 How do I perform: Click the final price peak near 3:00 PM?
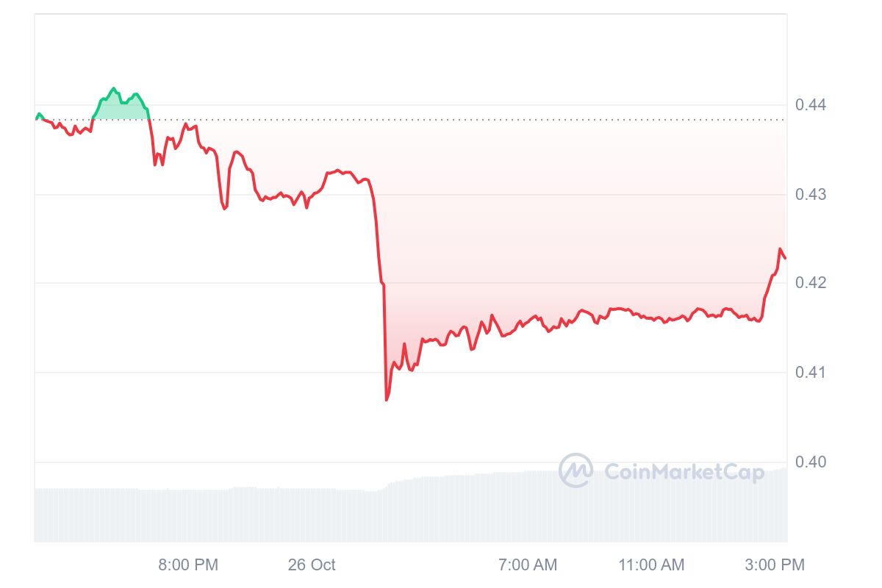tap(779, 249)
